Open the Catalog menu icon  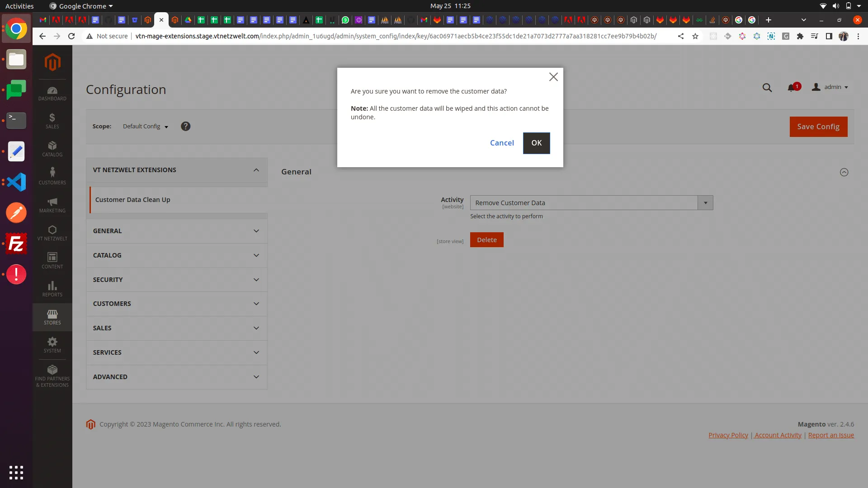point(52,149)
